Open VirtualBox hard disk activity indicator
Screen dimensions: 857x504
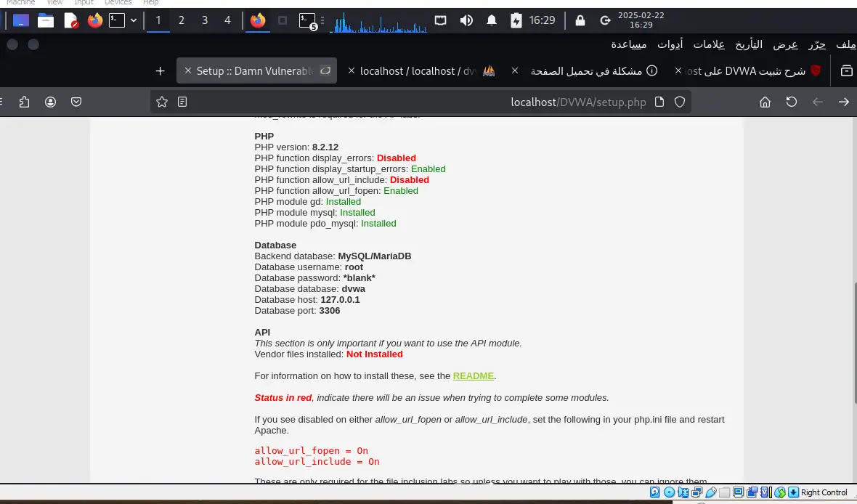click(655, 492)
